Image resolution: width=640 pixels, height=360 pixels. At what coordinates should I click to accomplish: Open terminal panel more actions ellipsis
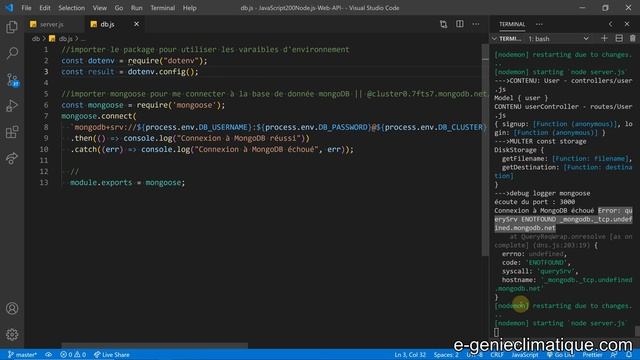539,24
